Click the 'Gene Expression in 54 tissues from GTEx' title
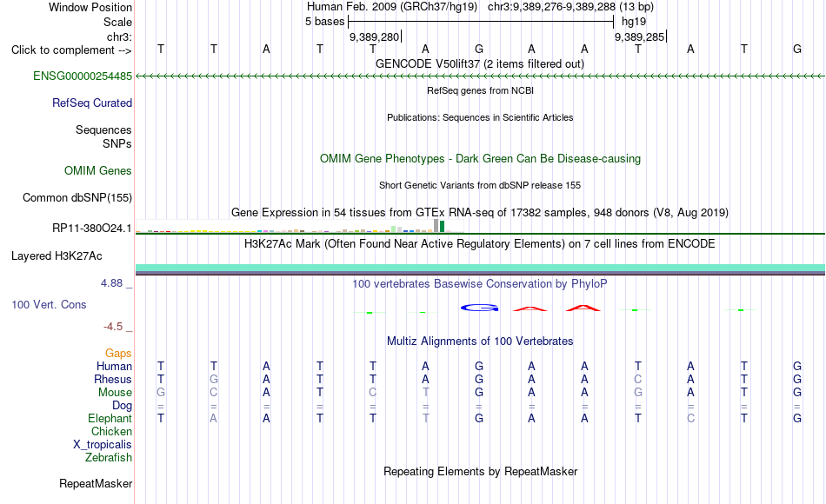 coord(480,212)
